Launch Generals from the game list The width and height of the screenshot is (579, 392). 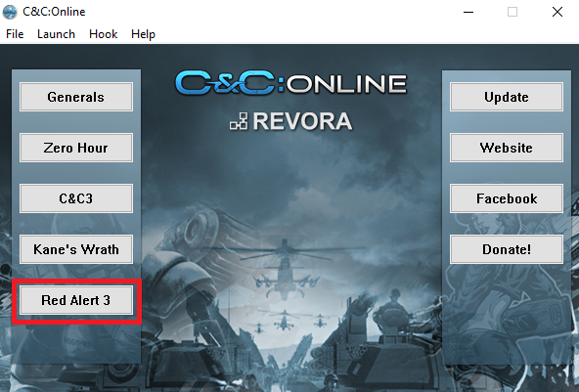click(x=76, y=97)
